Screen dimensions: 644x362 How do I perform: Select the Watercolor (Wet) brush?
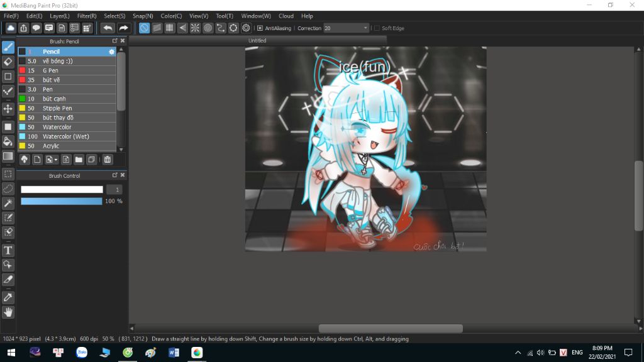(67, 136)
